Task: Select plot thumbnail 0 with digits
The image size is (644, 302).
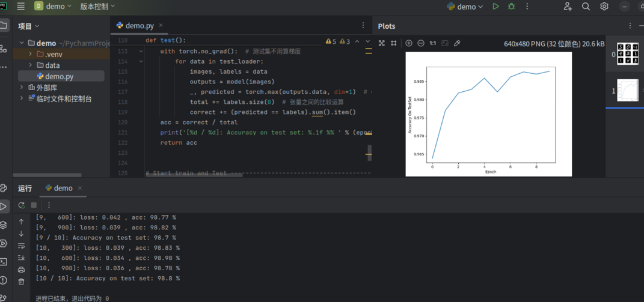Action: coord(628,54)
